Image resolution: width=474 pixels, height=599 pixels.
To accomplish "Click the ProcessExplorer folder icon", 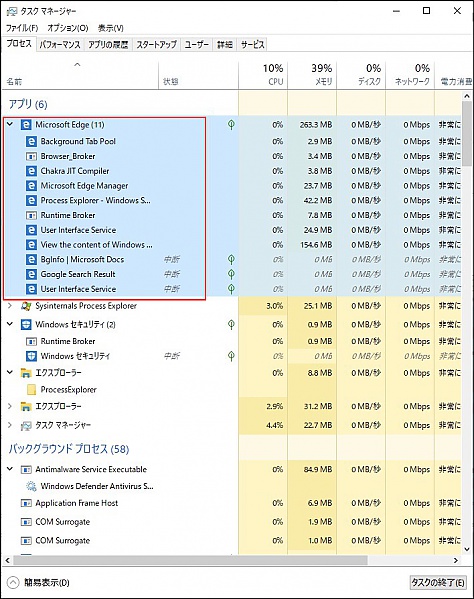I will 31,390.
